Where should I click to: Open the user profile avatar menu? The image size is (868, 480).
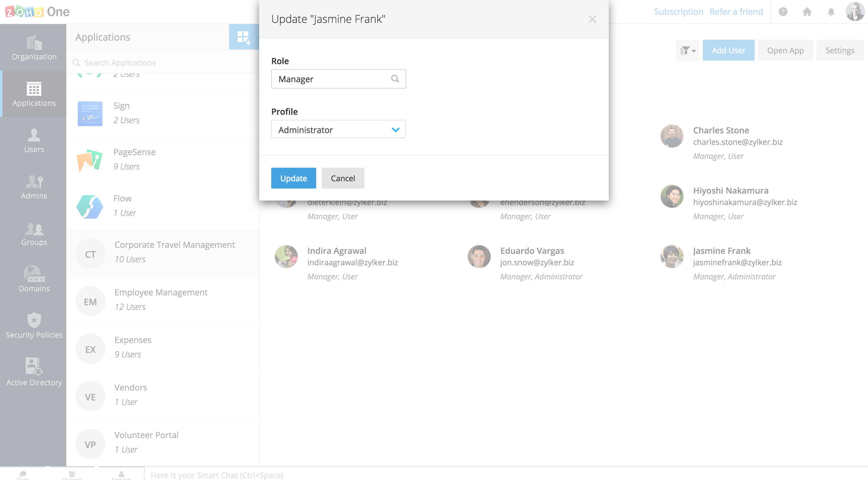point(855,11)
